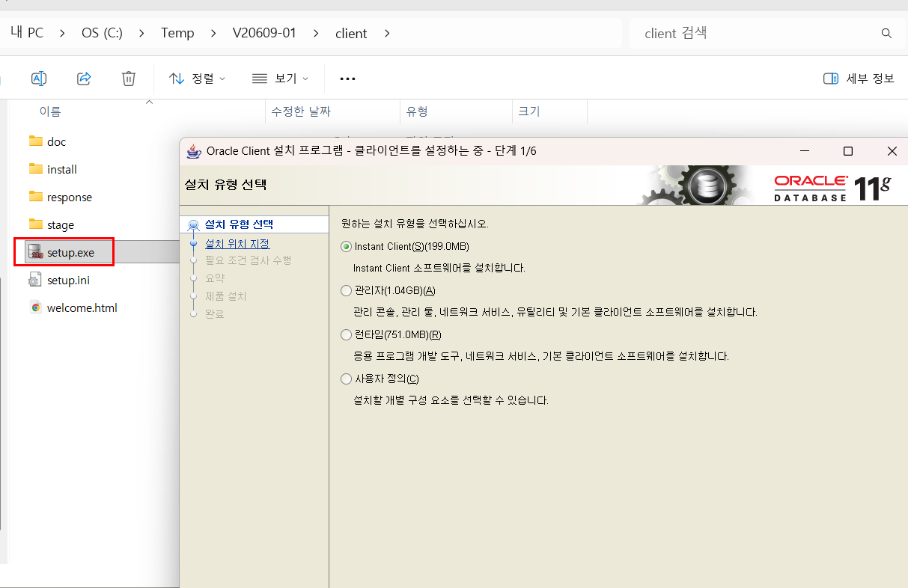
Task: Click the doc folder icon
Action: coord(35,141)
